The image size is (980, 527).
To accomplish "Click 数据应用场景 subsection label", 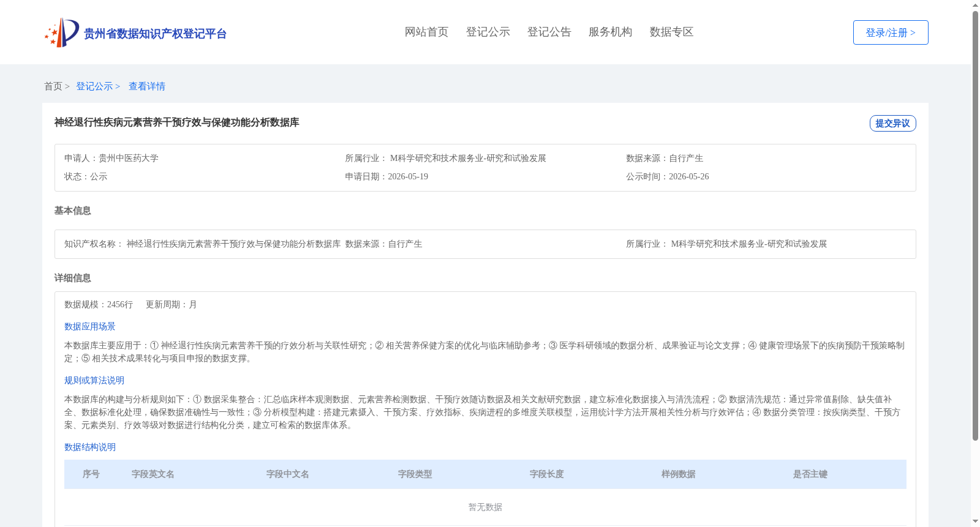I will (90, 326).
